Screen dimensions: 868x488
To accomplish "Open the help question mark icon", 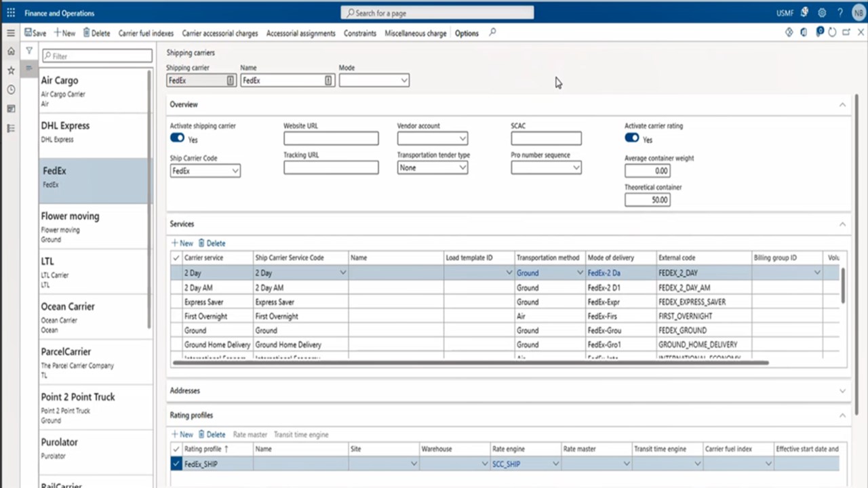I will [x=840, y=13].
